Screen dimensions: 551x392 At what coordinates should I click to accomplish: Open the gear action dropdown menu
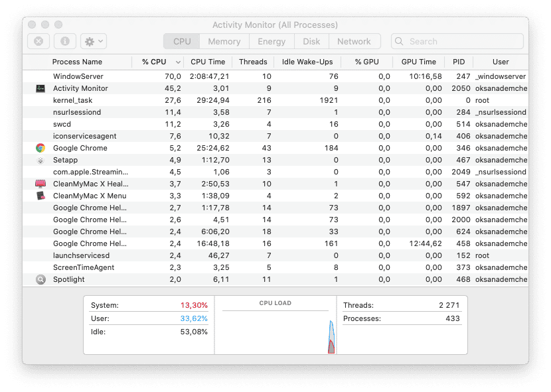click(x=94, y=41)
